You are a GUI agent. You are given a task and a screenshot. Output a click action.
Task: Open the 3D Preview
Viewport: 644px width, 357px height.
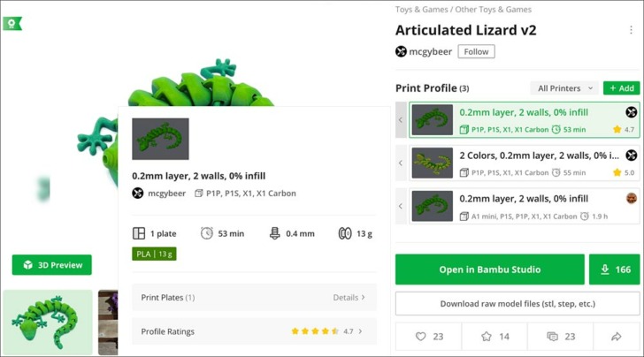click(x=51, y=265)
